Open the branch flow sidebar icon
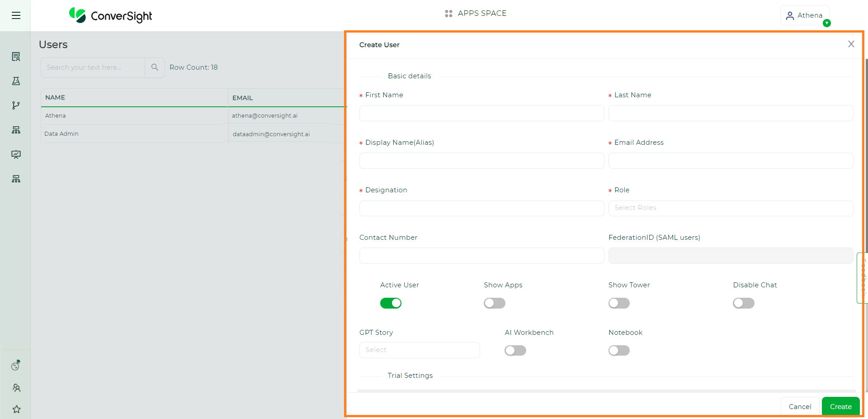Screen dimensions: 868x419 pos(16,105)
